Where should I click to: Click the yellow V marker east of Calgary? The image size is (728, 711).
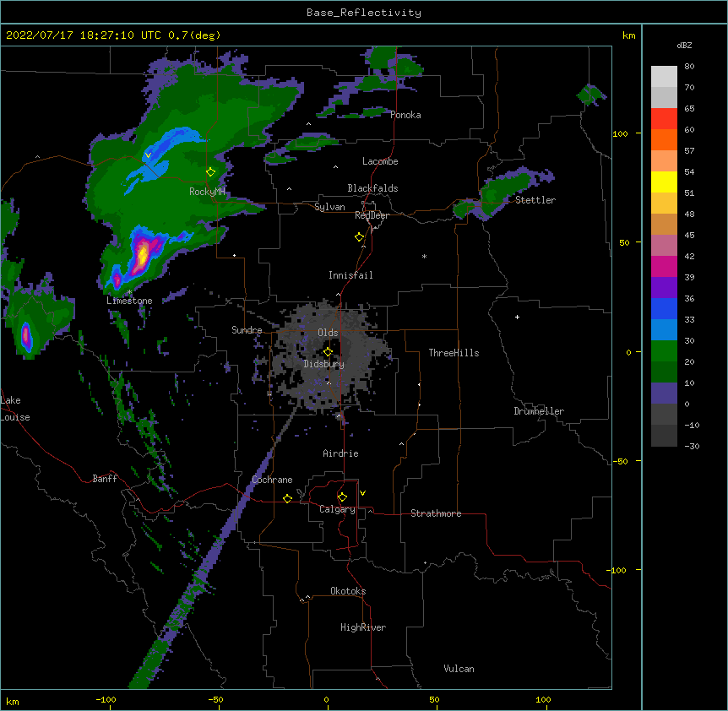362,493
